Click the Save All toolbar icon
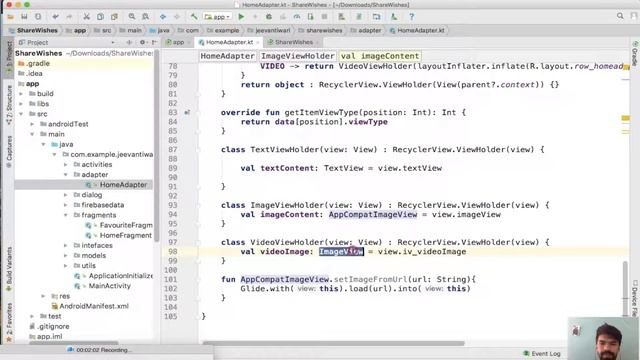 [x=24, y=17]
